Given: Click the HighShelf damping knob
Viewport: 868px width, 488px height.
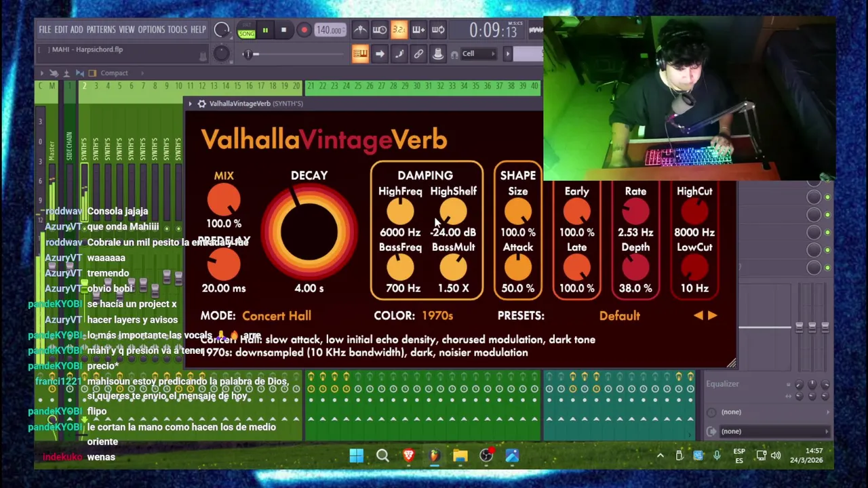Looking at the screenshot, I should coord(453,213).
